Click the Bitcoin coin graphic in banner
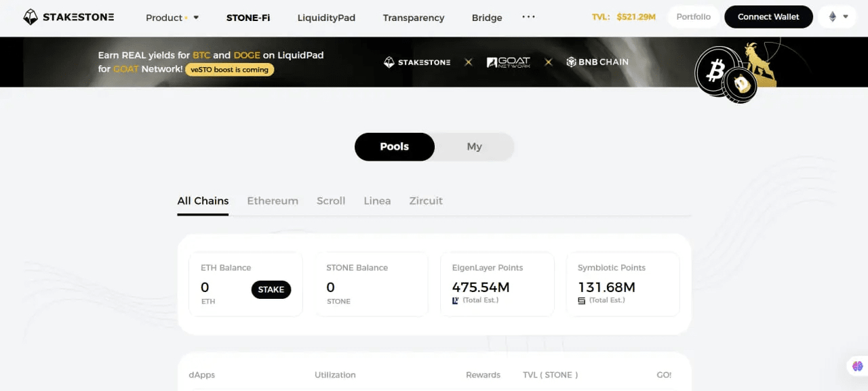 pos(715,70)
